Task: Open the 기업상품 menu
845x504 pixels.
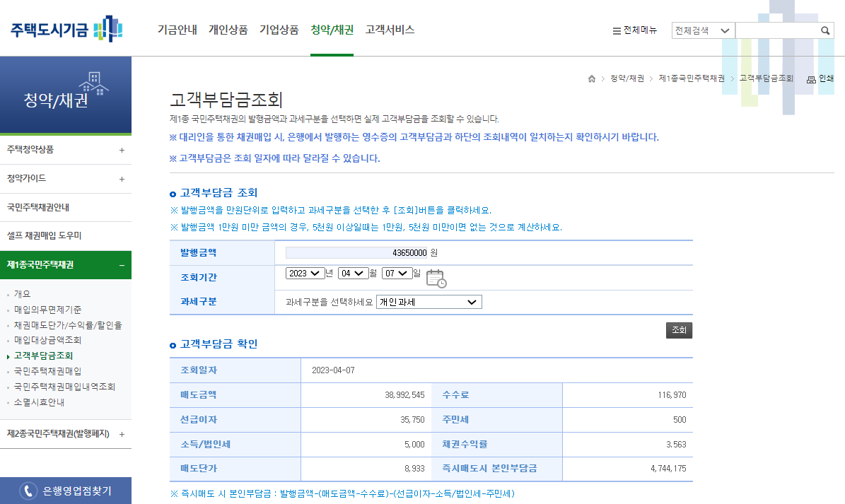Action: (x=279, y=30)
